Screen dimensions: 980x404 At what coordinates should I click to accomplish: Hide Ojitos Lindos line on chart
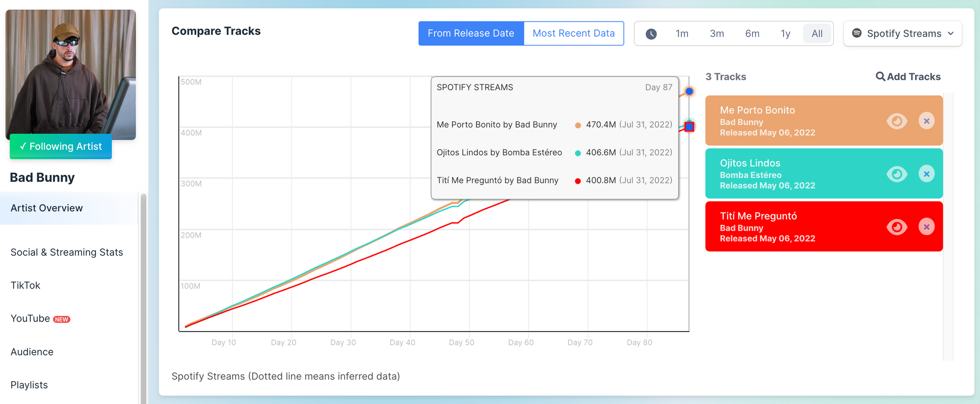tap(897, 174)
